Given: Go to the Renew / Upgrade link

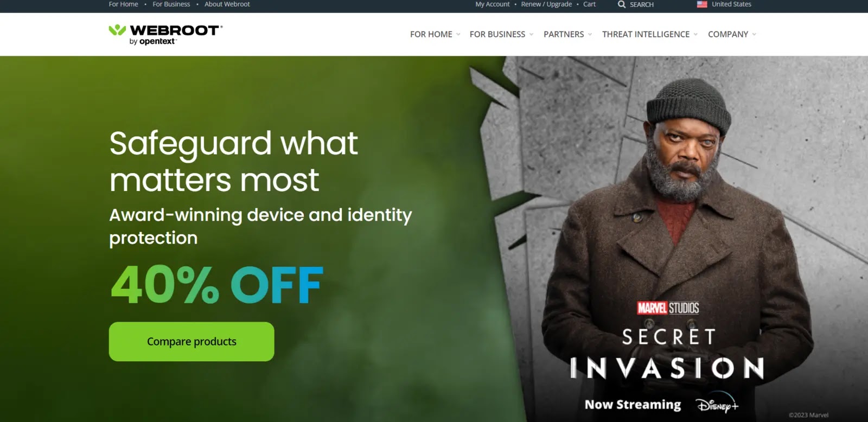Looking at the screenshot, I should [546, 4].
